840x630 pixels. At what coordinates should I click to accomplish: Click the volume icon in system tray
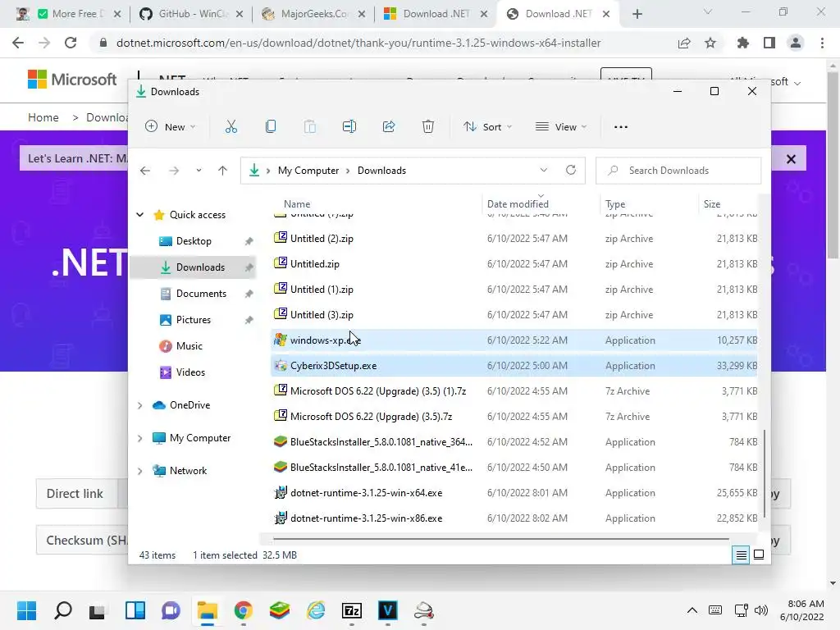pyautogui.click(x=760, y=610)
